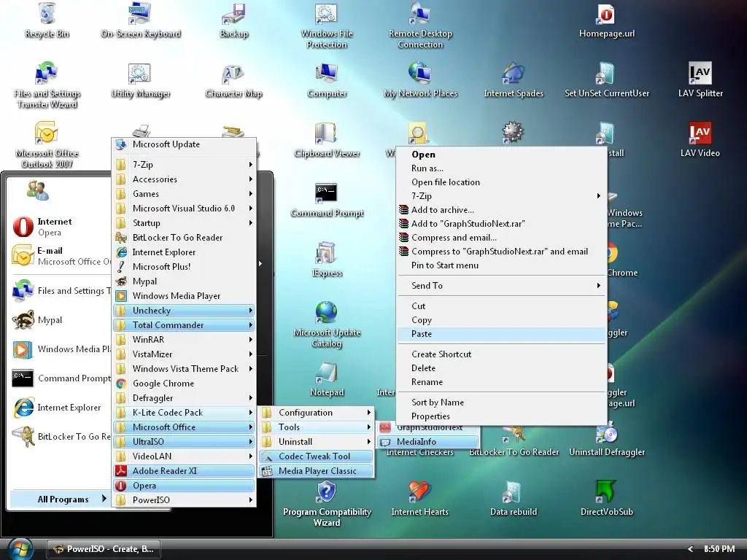Open the Backup desktop icon
Viewport: 747px width, 560px height.
pyautogui.click(x=233, y=20)
